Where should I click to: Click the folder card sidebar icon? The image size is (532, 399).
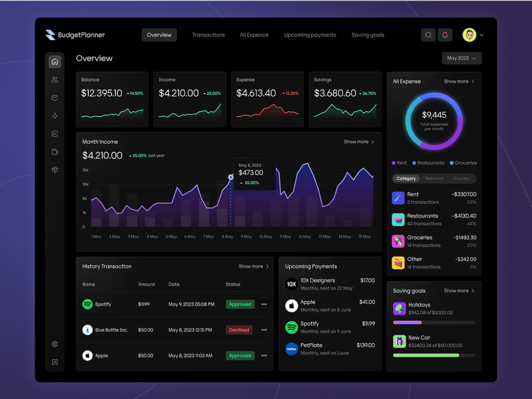[55, 152]
